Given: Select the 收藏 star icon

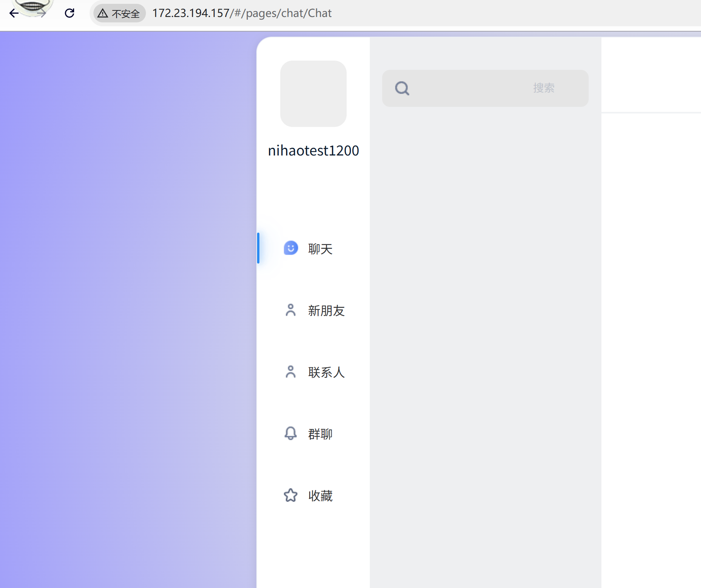Looking at the screenshot, I should click(x=291, y=495).
